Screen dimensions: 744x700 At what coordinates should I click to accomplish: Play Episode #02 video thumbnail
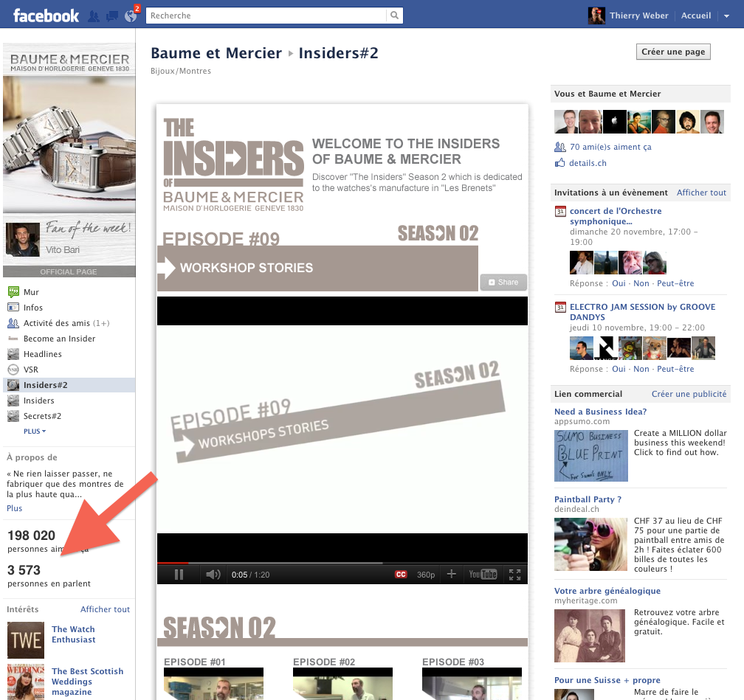342,684
